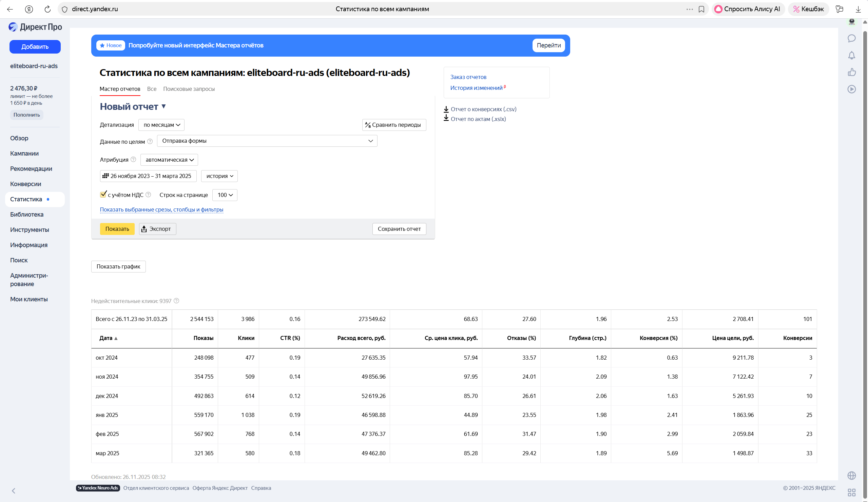868x502 pixels.
Task: Click the bookmark icon in address bar
Action: coord(701,9)
